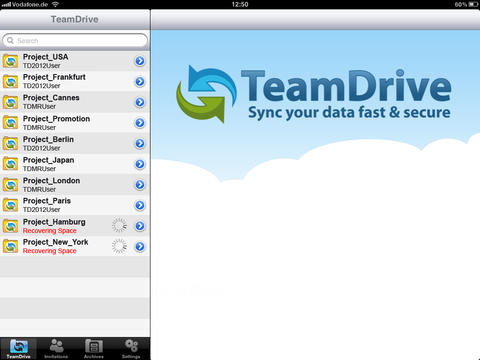Open the Project_New_York name
The image size is (480, 360).
56,242
